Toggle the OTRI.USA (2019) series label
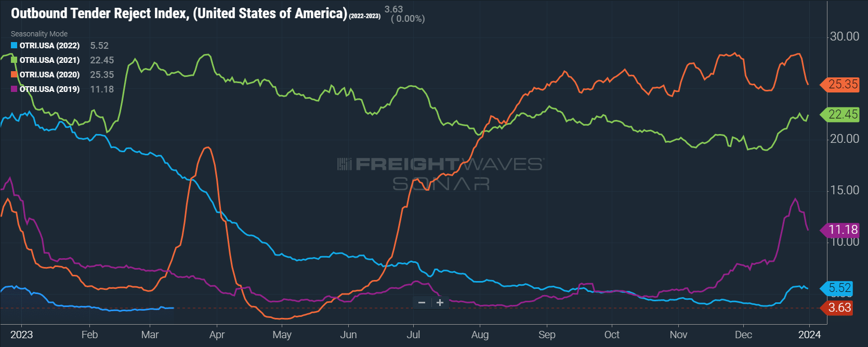 coord(49,89)
